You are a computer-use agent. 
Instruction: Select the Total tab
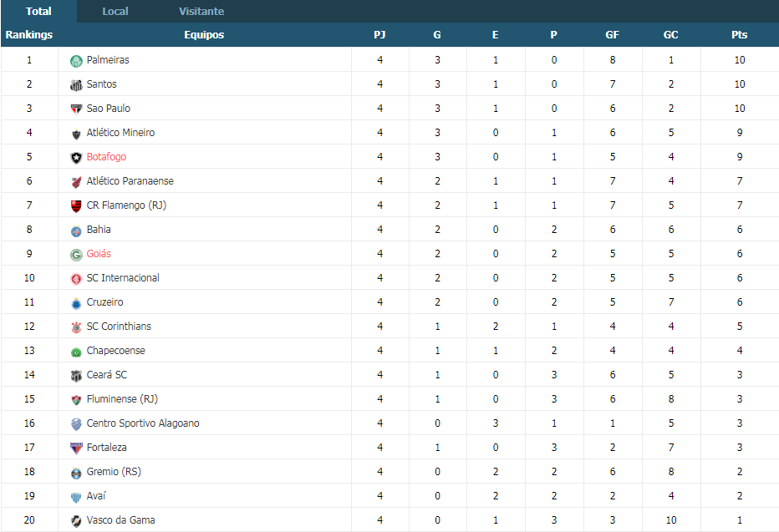(x=38, y=12)
